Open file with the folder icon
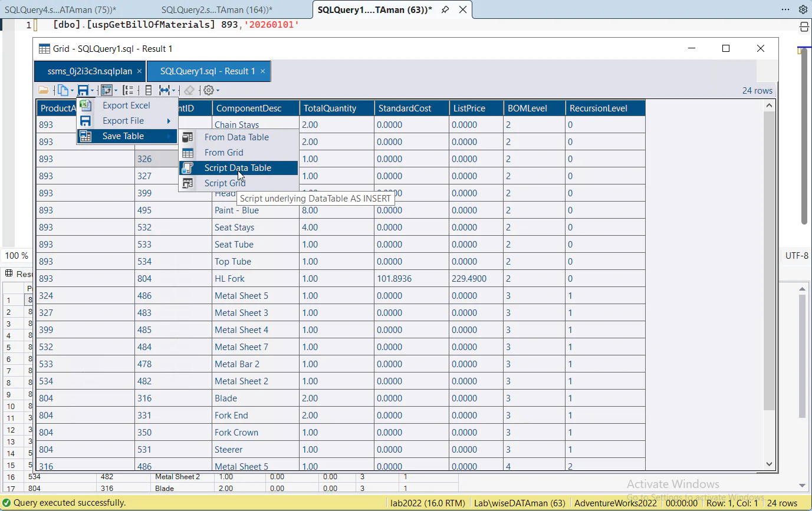Image resolution: width=812 pixels, height=511 pixels. point(43,90)
